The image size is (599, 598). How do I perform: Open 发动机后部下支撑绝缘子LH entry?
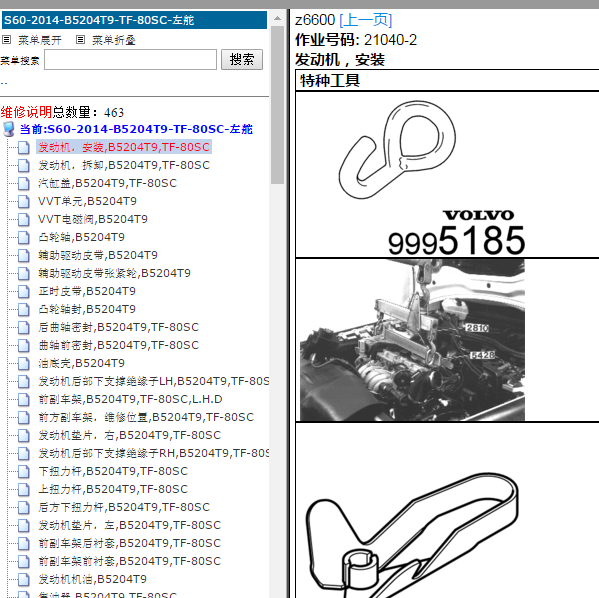pos(153,381)
